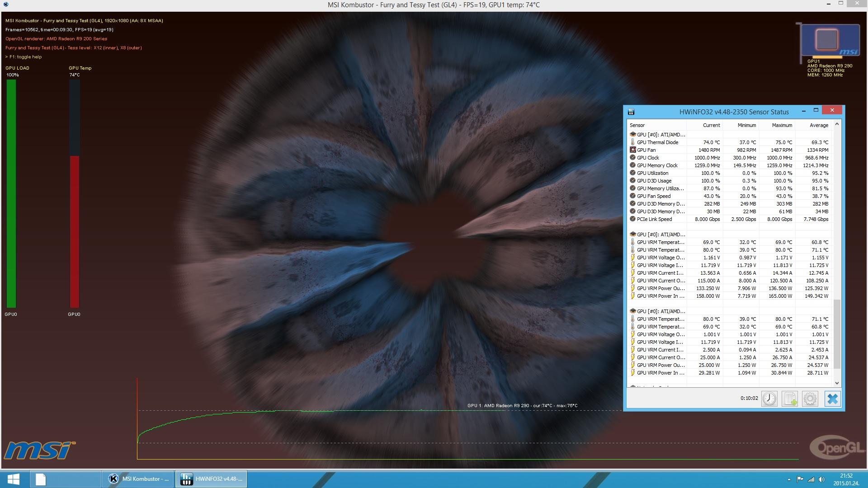Open the taskbar clock showing 21:52
The width and height of the screenshot is (868, 488).
pos(846,475)
